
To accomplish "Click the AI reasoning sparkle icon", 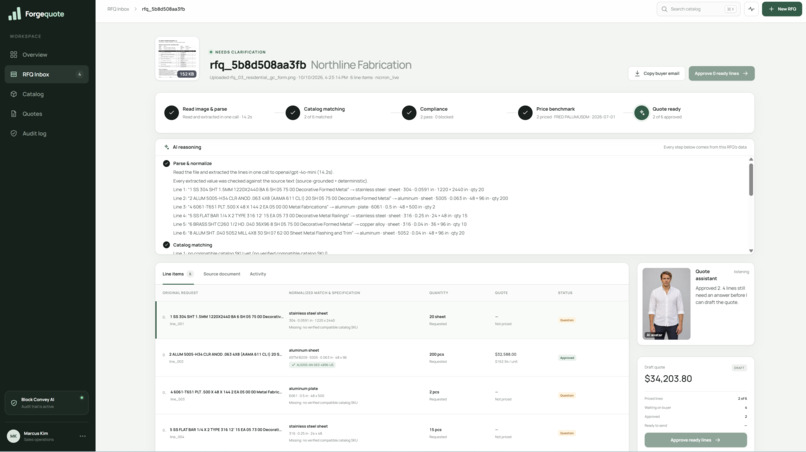I will point(167,147).
